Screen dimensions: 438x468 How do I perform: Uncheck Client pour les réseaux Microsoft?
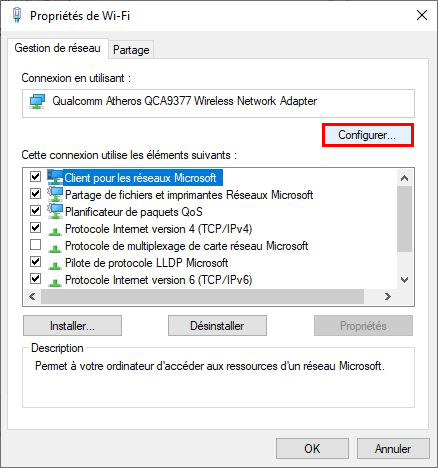pos(35,176)
